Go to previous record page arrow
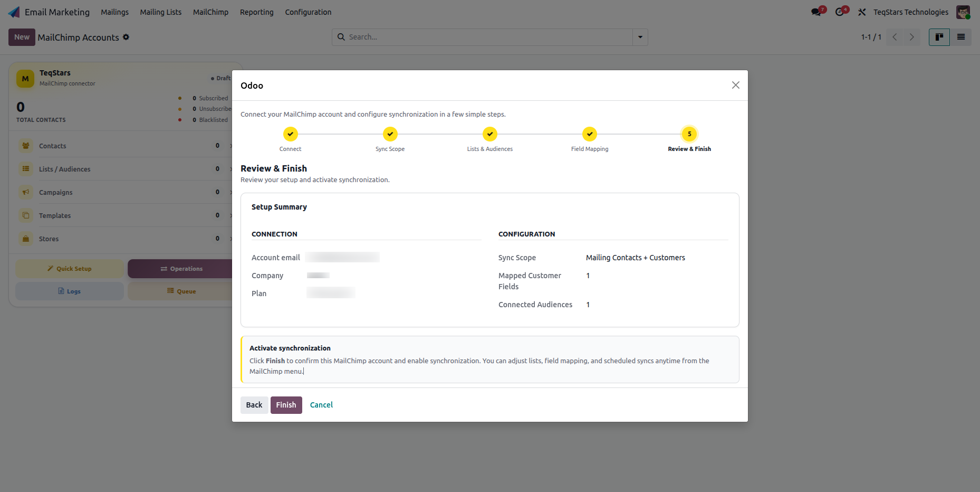The height and width of the screenshot is (492, 980). point(895,37)
